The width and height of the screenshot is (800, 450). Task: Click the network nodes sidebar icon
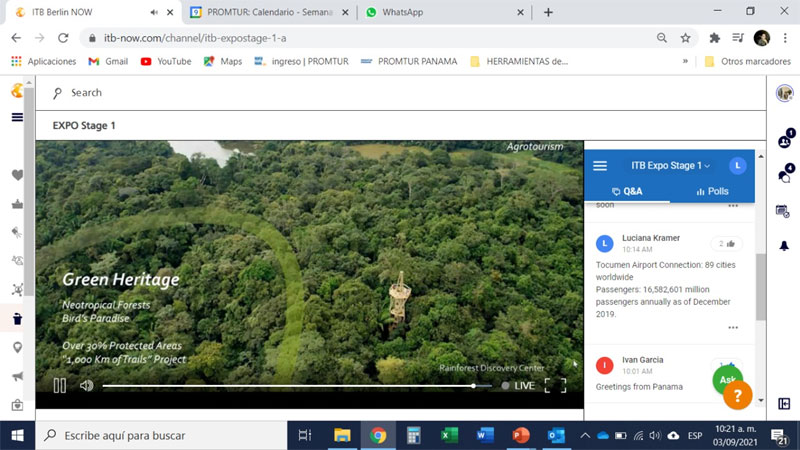click(x=17, y=290)
